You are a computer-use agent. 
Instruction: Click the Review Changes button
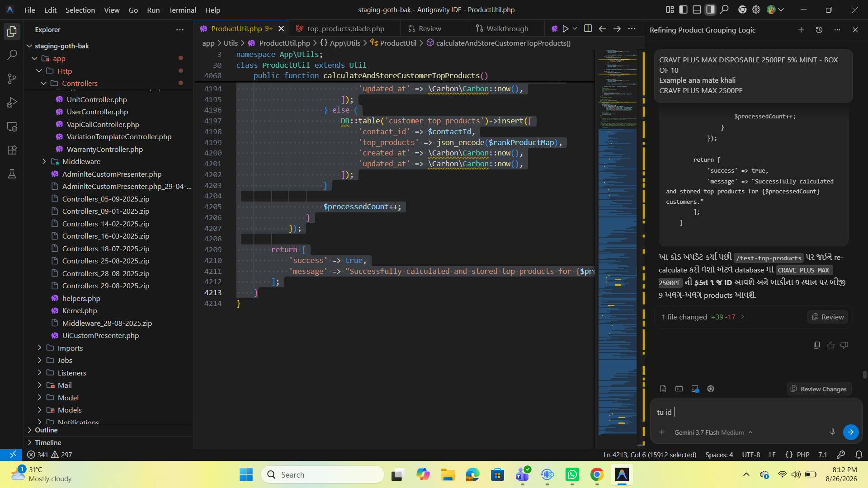[818, 389]
